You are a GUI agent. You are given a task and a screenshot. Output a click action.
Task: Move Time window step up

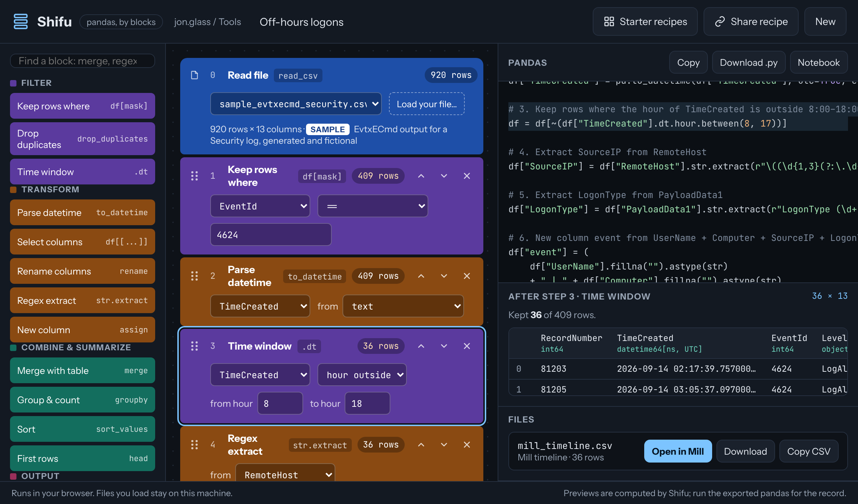point(421,346)
